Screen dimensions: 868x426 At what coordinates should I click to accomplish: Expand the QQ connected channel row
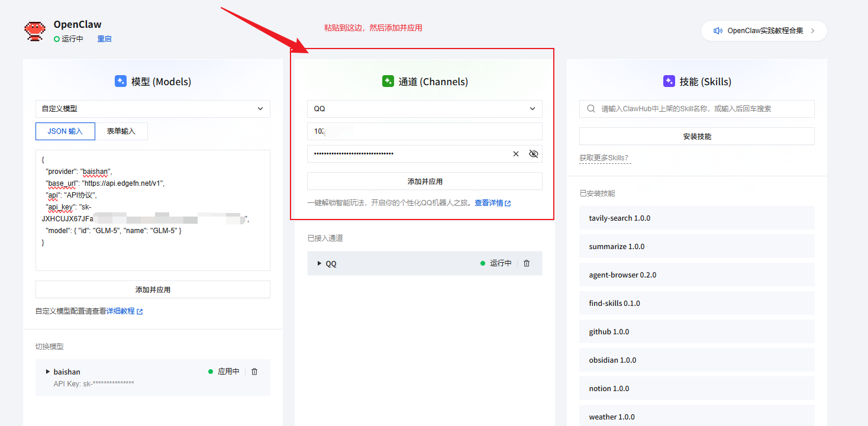320,263
